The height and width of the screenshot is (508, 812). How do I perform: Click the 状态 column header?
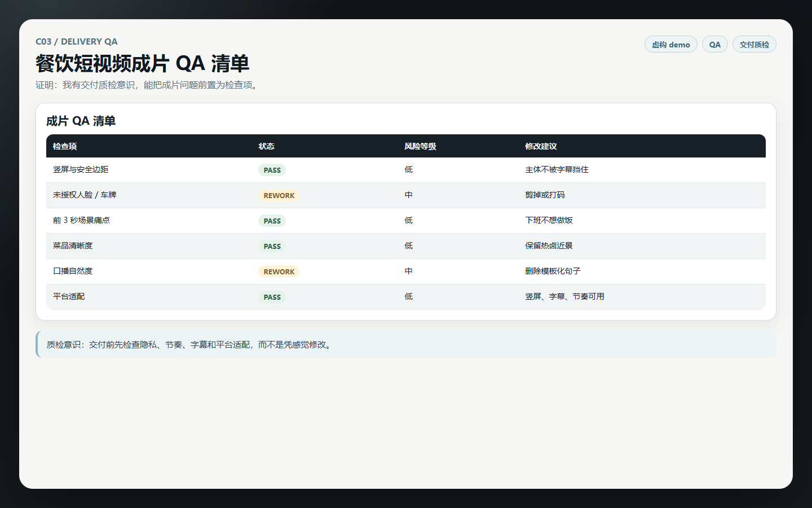pos(266,146)
